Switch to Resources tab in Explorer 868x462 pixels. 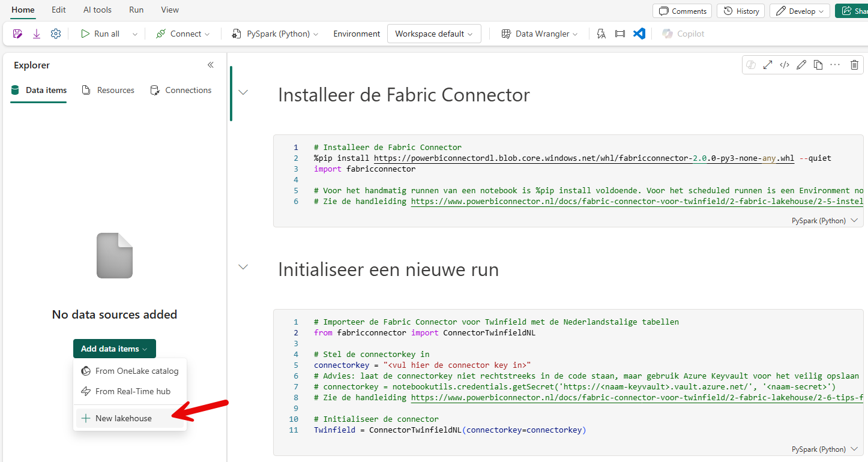[x=108, y=91]
